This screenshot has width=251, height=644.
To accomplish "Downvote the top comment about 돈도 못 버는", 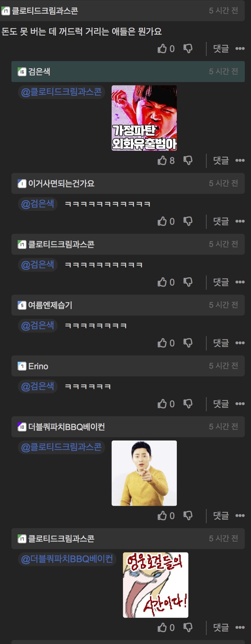I will 188,48.
